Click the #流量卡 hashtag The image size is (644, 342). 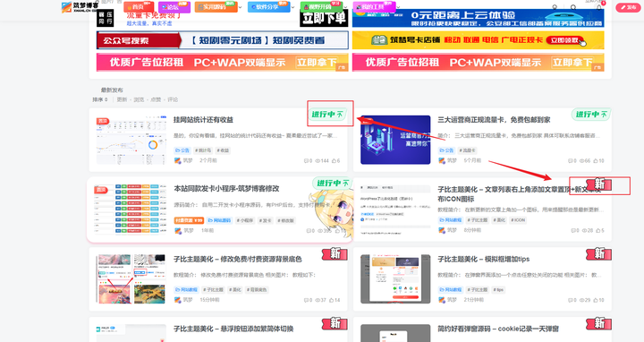point(468,150)
